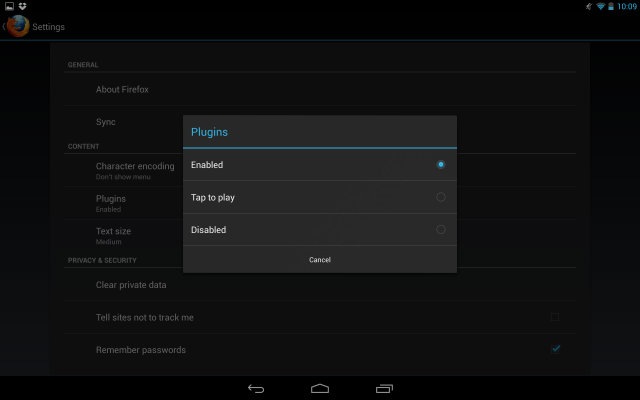
Task: Select the Enabled radio button
Action: [x=441, y=164]
